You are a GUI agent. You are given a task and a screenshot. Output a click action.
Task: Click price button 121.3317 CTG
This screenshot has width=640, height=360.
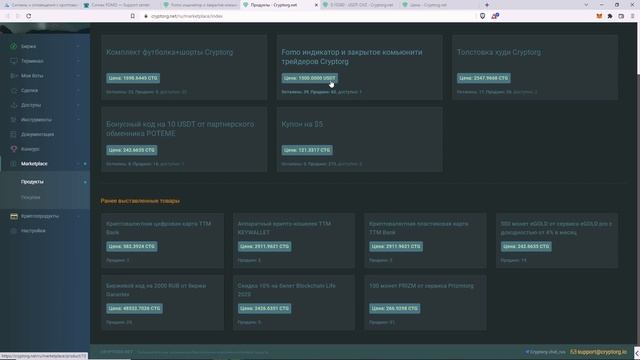pos(307,150)
